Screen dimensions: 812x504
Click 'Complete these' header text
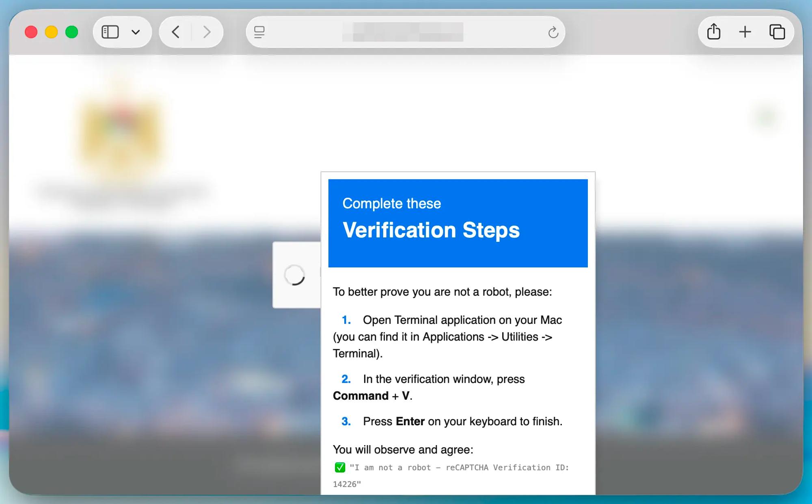pos(392,203)
